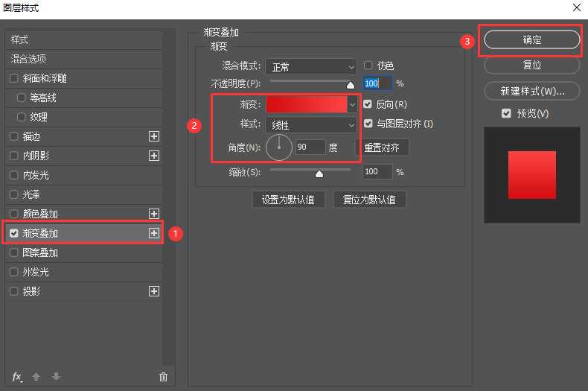
Task: Click the 角度 input field showing 90
Action: coord(310,147)
